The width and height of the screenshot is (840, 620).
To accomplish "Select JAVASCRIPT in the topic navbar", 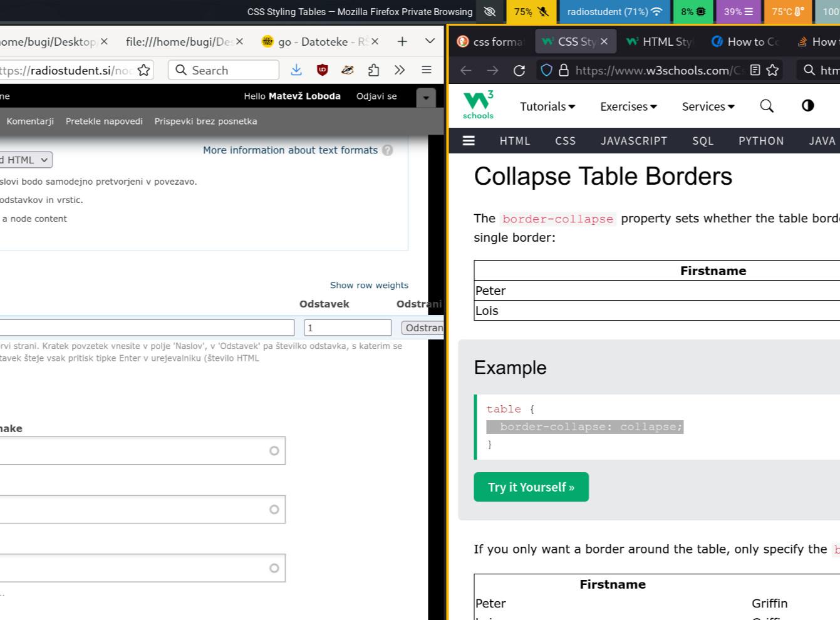I will [x=634, y=141].
